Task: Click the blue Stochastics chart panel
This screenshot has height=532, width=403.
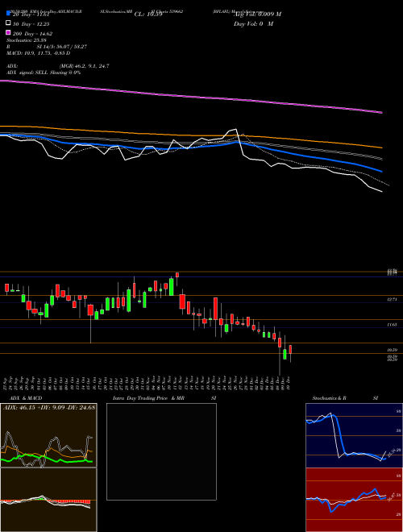Action: click(354, 435)
